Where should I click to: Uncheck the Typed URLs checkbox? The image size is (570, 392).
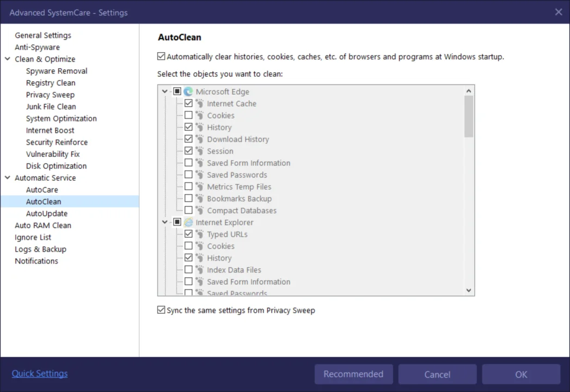tap(188, 234)
